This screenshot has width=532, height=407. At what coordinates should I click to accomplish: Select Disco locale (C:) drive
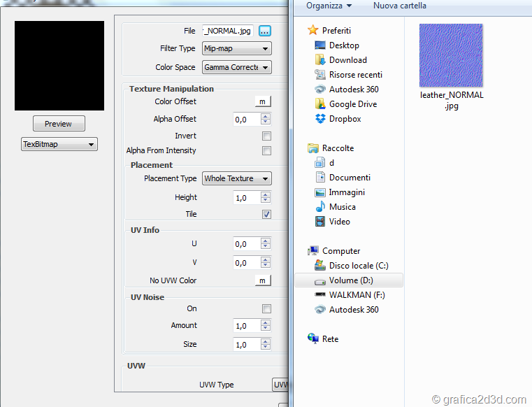click(358, 266)
